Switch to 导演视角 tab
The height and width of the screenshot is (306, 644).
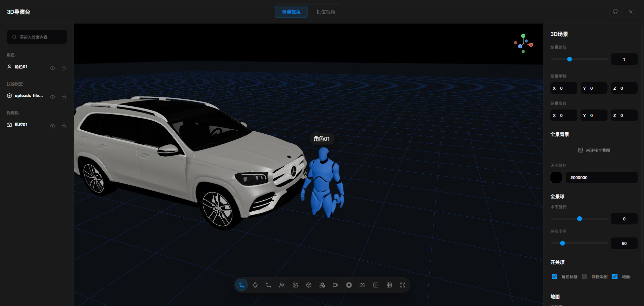pyautogui.click(x=291, y=12)
